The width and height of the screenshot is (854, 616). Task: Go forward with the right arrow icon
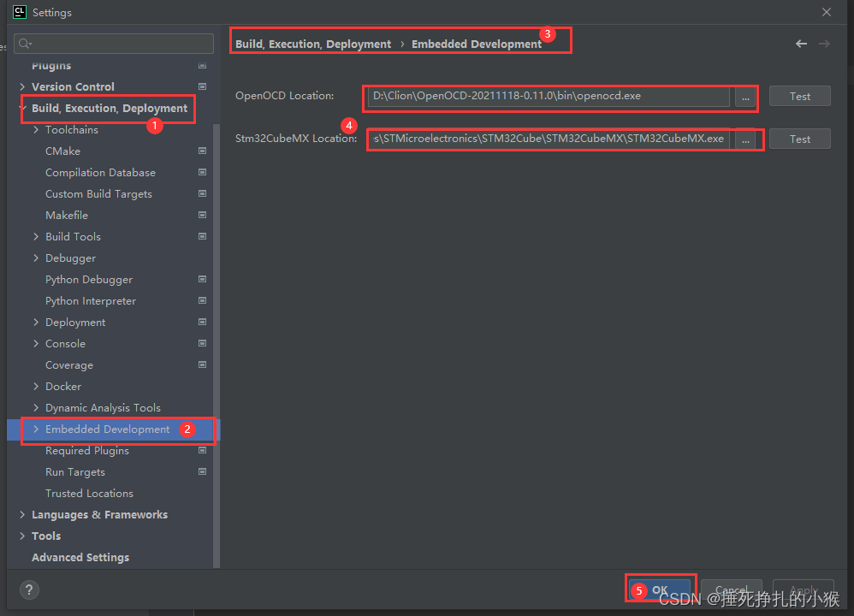pyautogui.click(x=825, y=44)
